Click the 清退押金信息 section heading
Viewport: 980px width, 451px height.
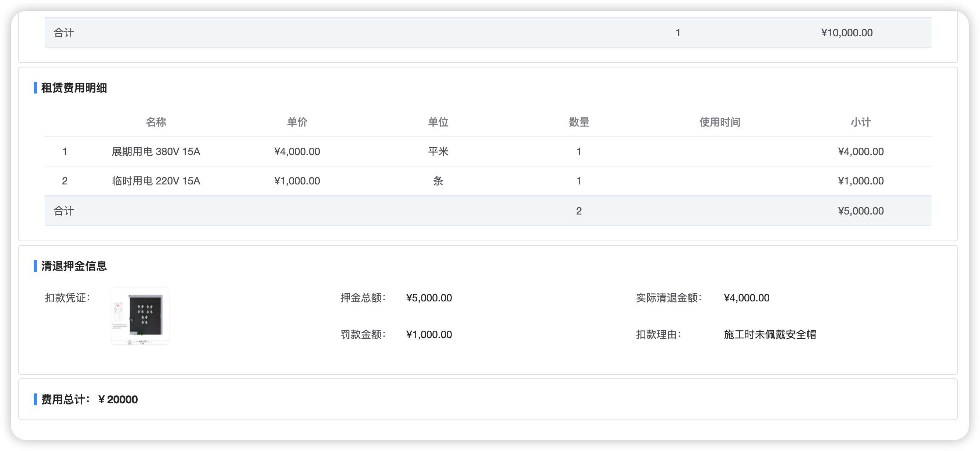point(74,266)
